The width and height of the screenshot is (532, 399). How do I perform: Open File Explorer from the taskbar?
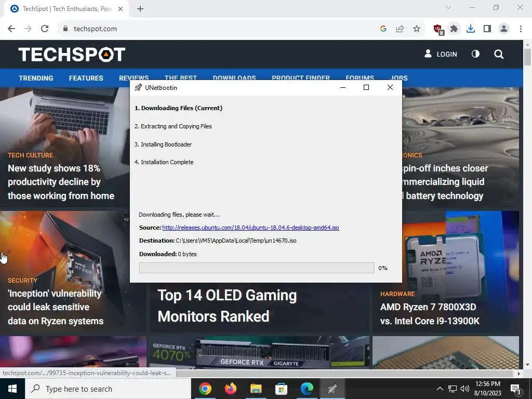[256, 389]
